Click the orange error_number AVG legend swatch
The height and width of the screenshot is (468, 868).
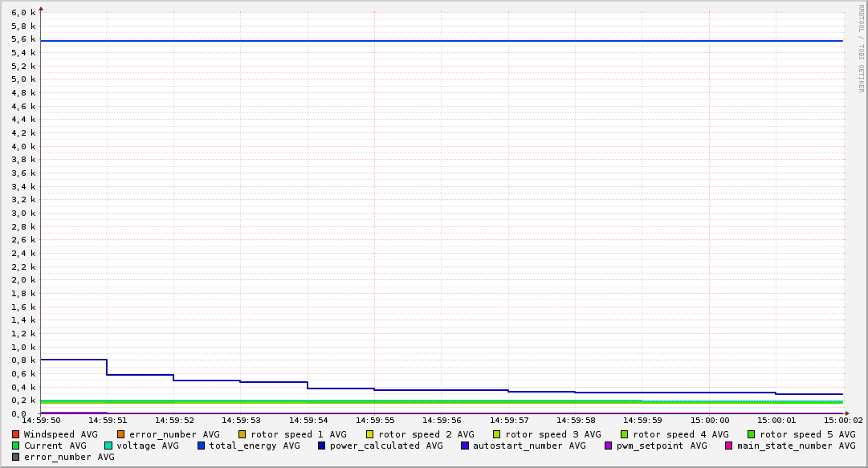click(121, 434)
